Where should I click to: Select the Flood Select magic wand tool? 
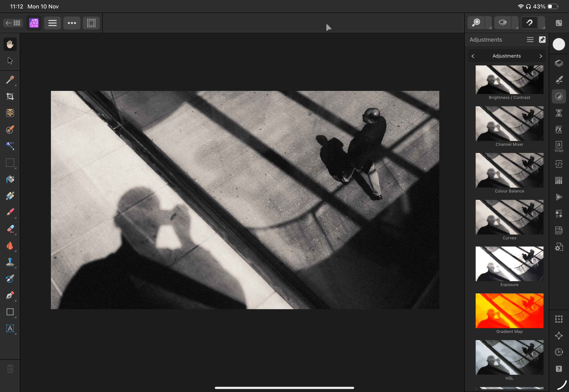coord(10,146)
